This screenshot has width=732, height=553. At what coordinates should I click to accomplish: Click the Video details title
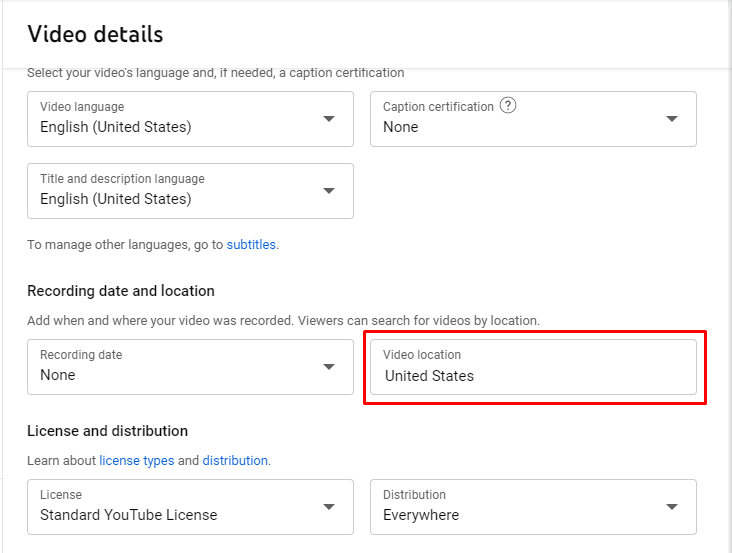(95, 34)
